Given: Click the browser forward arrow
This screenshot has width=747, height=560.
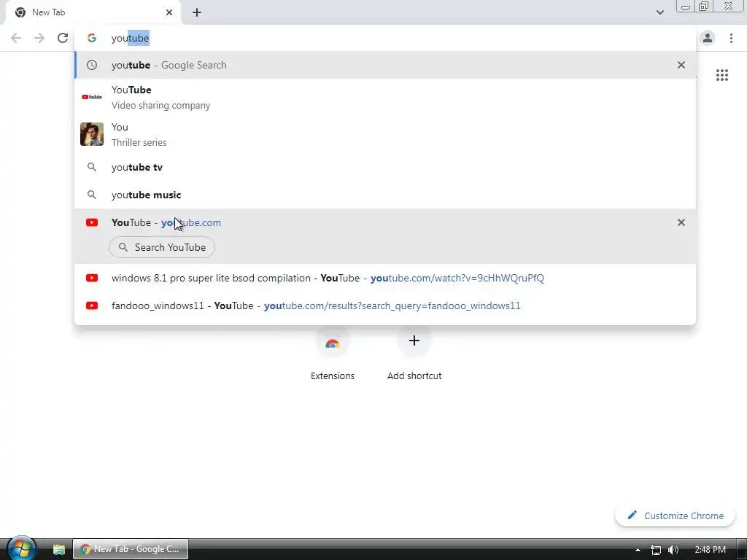Looking at the screenshot, I should pyautogui.click(x=39, y=38).
